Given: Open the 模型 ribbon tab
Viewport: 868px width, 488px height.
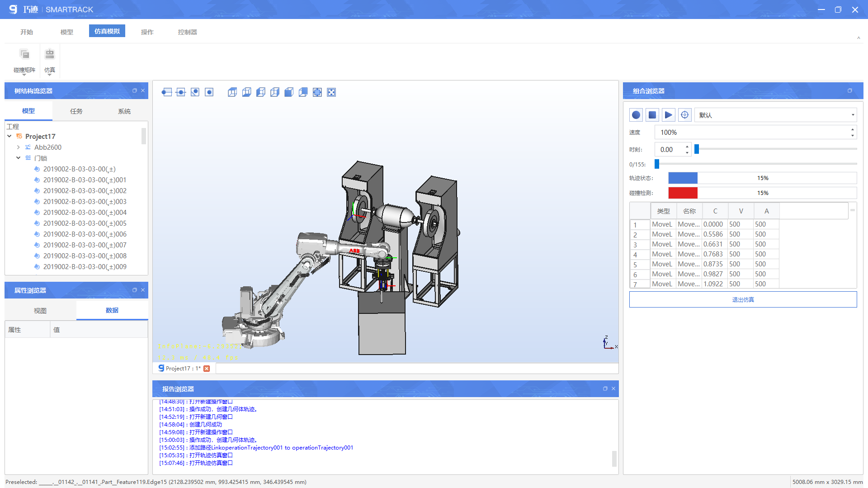Looking at the screenshot, I should coord(67,32).
